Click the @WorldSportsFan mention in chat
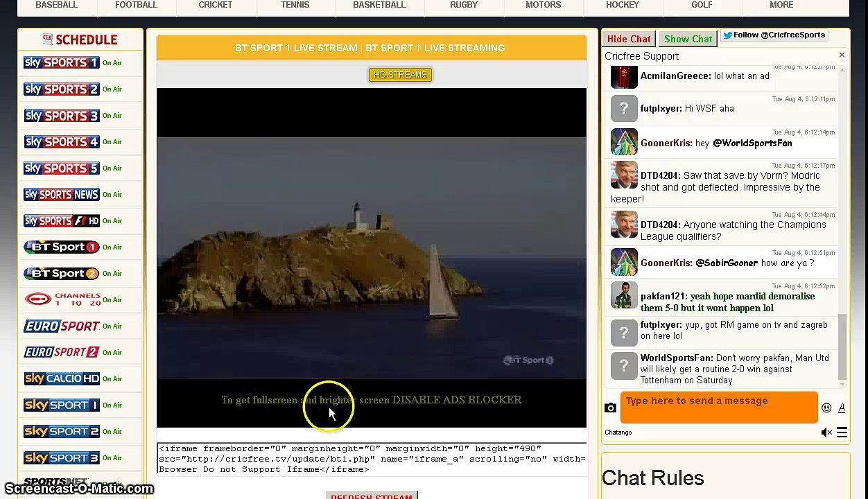Viewport: 868px width, 499px height. click(752, 143)
